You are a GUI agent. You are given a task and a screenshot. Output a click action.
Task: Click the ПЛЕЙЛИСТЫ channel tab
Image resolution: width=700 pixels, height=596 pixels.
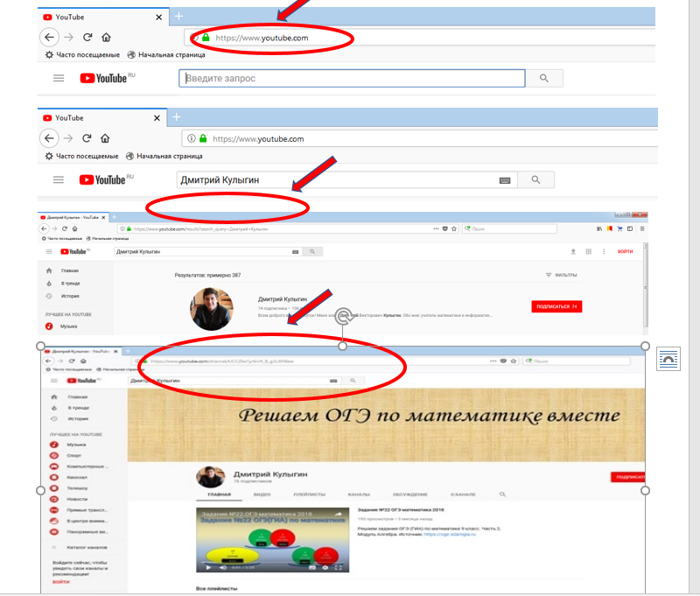308,494
